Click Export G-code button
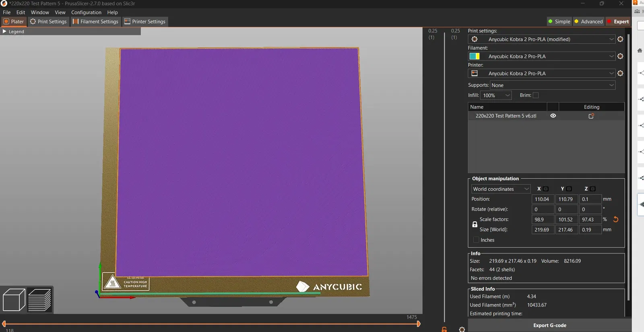Image resolution: width=644 pixels, height=332 pixels. 550,326
